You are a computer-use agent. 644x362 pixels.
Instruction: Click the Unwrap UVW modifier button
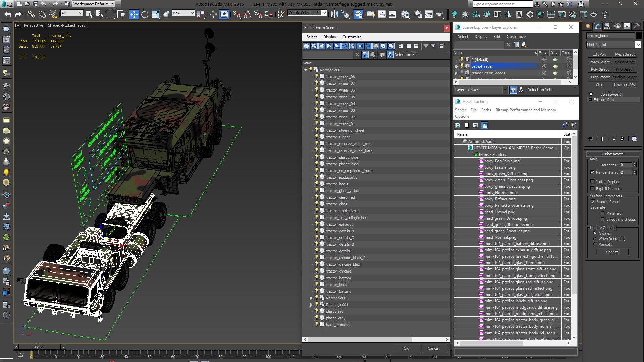click(x=625, y=85)
